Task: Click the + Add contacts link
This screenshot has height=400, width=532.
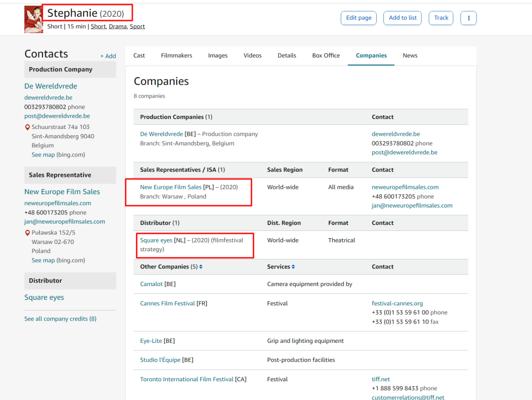Action: (x=108, y=56)
